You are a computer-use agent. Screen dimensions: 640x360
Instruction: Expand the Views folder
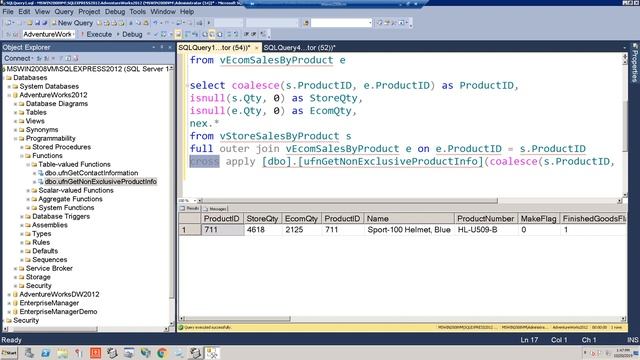tap(16, 121)
